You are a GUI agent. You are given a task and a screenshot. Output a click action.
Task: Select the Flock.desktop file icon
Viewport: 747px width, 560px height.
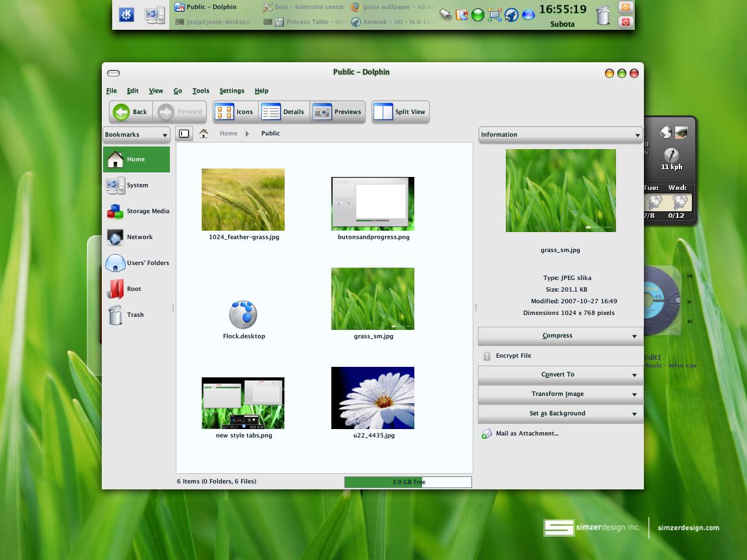point(243,314)
